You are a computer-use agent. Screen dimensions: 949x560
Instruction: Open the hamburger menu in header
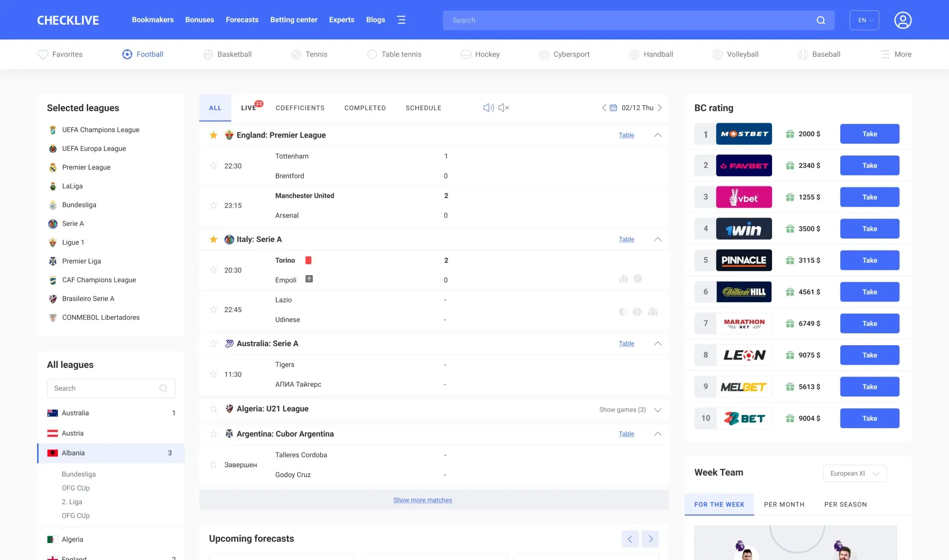(x=401, y=20)
